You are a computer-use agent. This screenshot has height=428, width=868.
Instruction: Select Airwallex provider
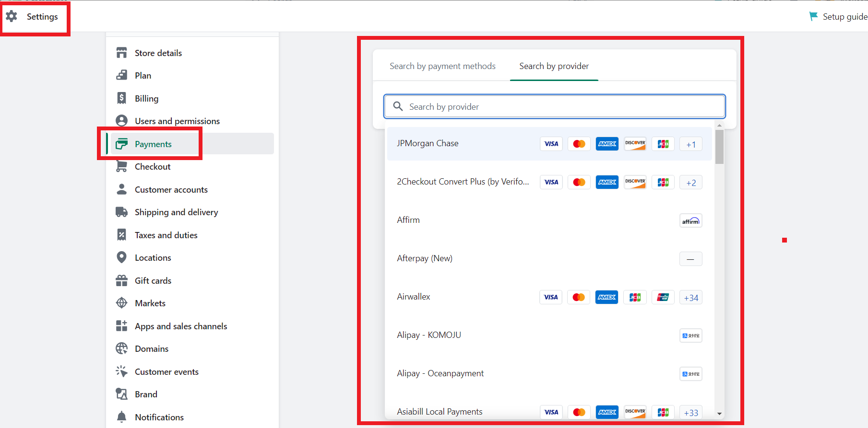[549, 297]
